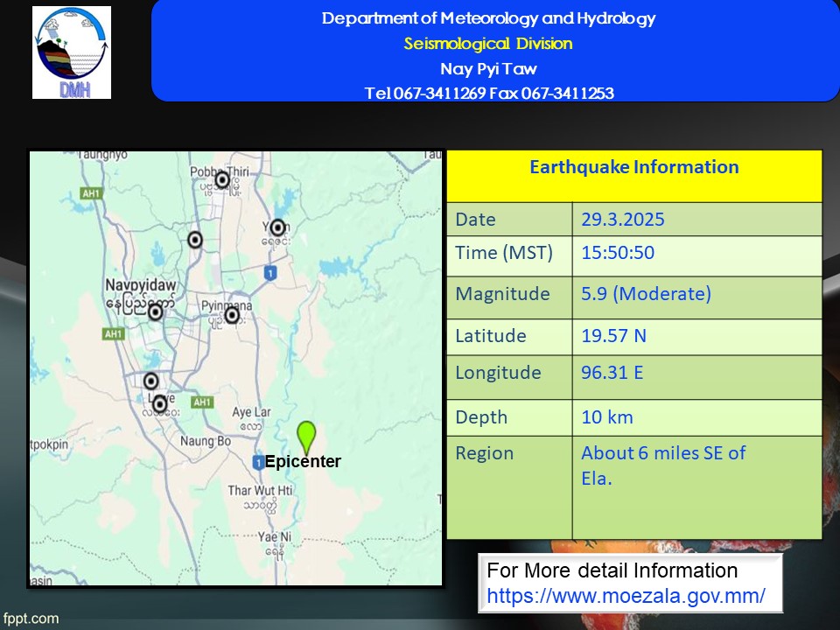Select the time value 15:50:50
Screen dimensions: 840x630
pyautogui.click(x=618, y=253)
